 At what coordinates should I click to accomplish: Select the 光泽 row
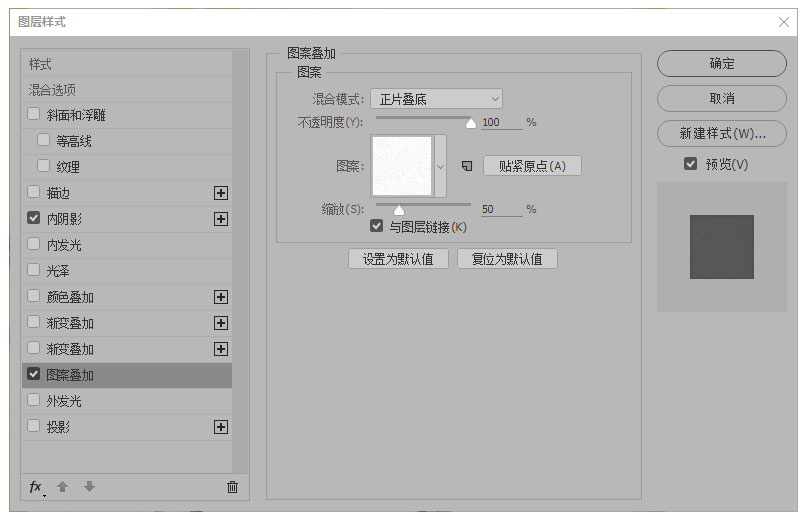[127, 271]
